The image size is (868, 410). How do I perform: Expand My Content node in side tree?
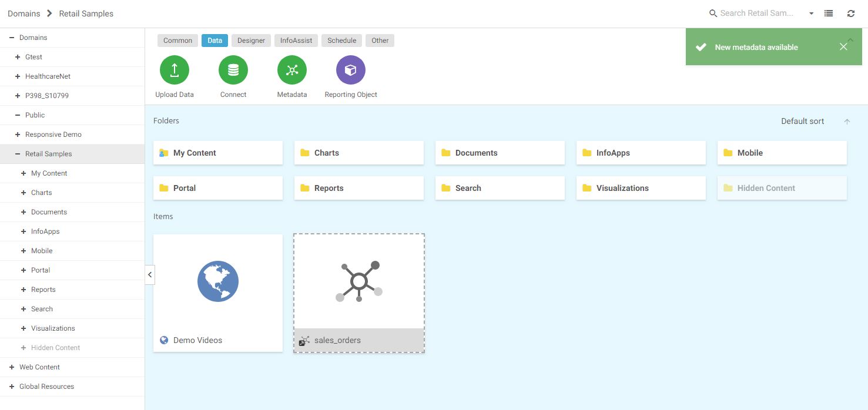(24, 173)
